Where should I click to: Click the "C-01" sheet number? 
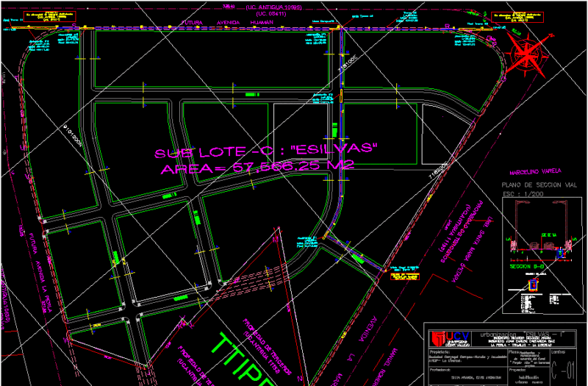point(564,370)
